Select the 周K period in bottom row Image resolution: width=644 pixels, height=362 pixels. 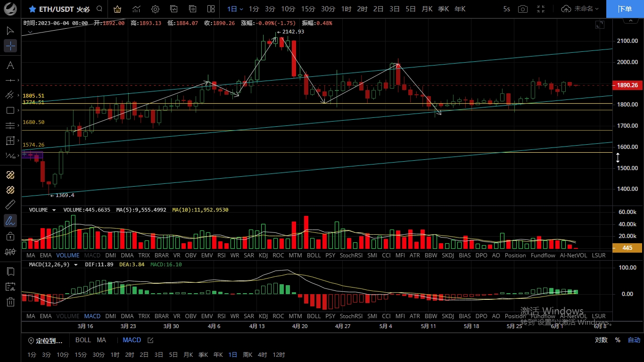click(x=248, y=355)
